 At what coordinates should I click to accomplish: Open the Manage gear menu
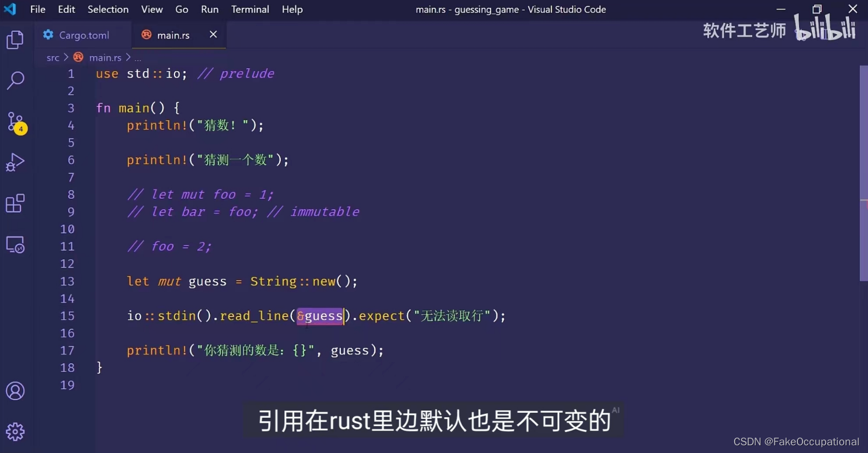pos(15,432)
